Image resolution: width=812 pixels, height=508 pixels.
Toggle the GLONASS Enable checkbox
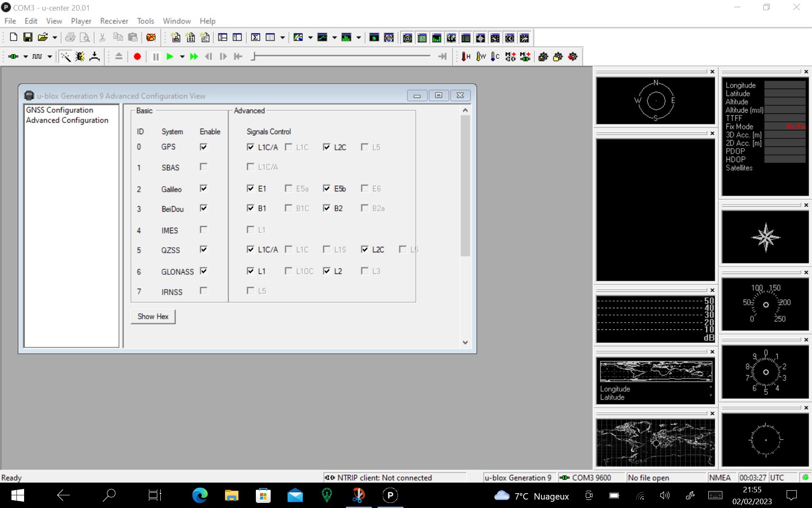point(203,271)
